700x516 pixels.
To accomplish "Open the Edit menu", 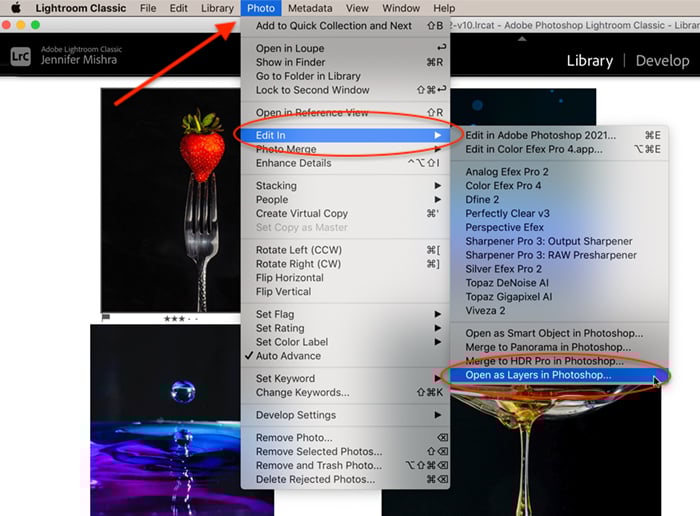I will pyautogui.click(x=179, y=8).
